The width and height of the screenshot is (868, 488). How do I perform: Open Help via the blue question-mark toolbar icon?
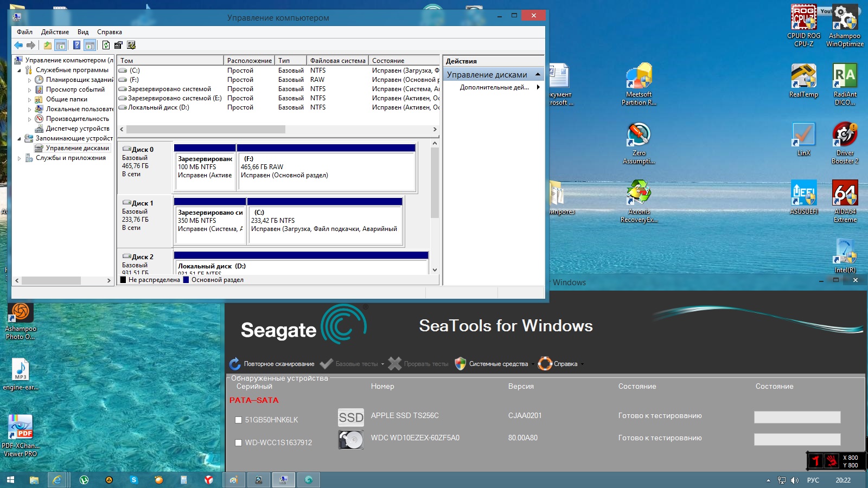(77, 46)
